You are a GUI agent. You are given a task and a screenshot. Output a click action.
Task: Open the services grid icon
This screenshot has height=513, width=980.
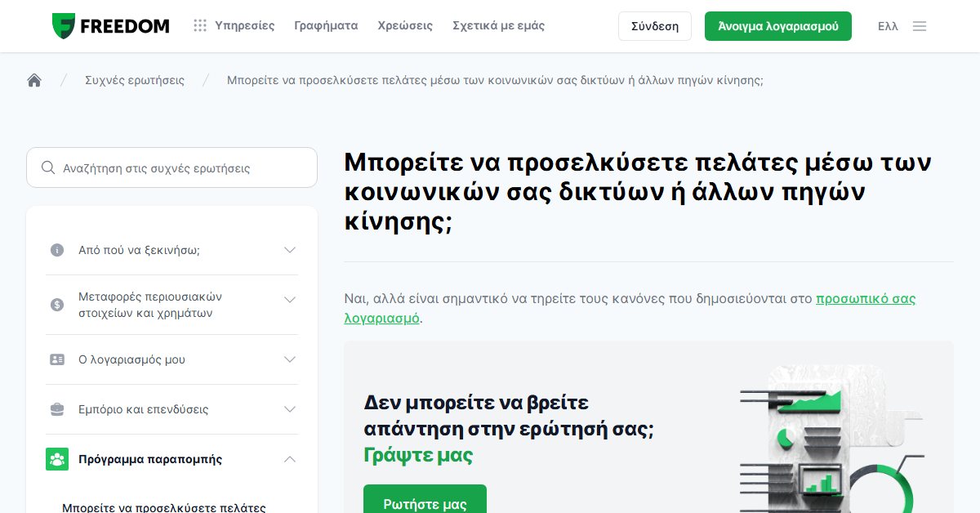click(x=200, y=26)
